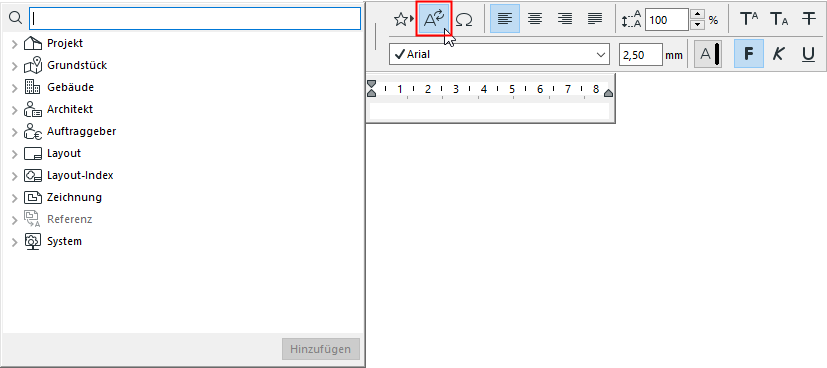Click the left indent marker on ruler

(372, 89)
